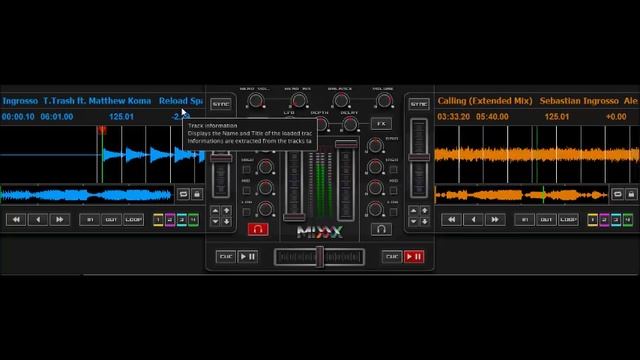Trigger purple hotcue 2 on left deck

click(x=170, y=220)
